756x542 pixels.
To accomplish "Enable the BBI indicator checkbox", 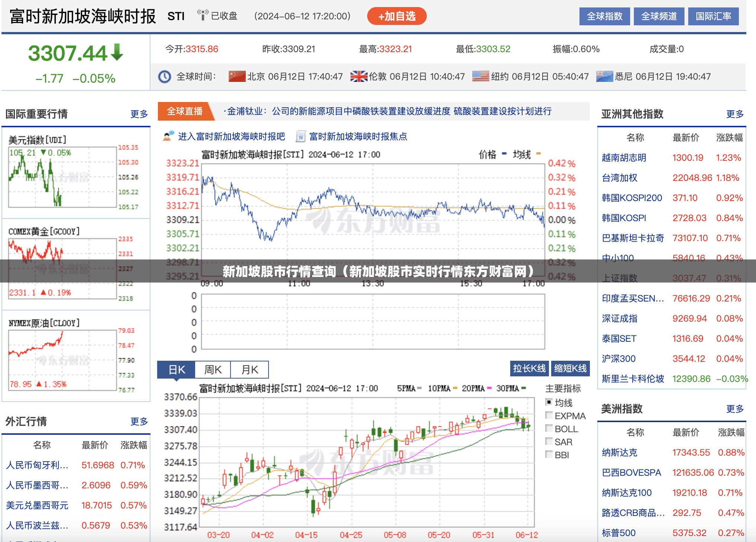I will 549,455.
